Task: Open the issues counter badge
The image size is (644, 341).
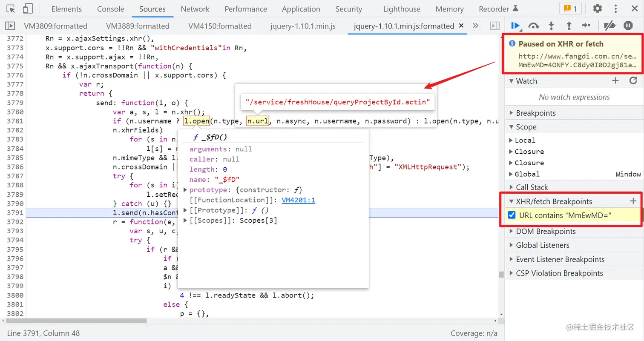Action: click(570, 9)
